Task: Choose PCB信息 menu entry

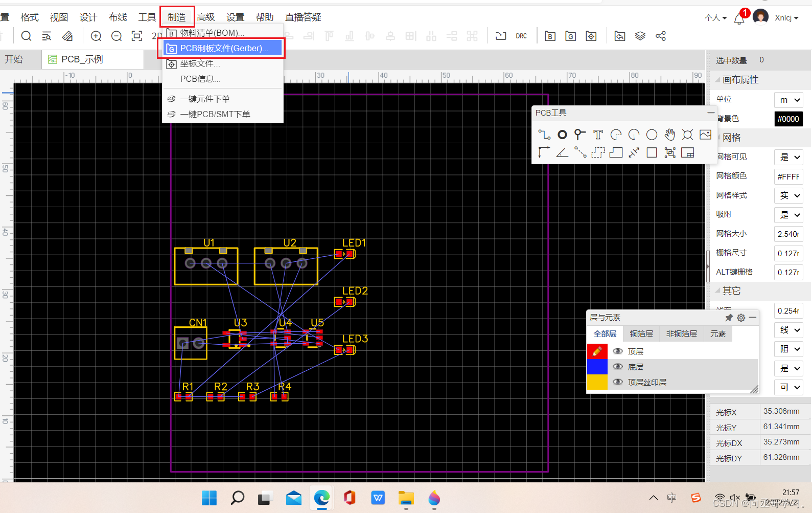Action: pyautogui.click(x=222, y=79)
